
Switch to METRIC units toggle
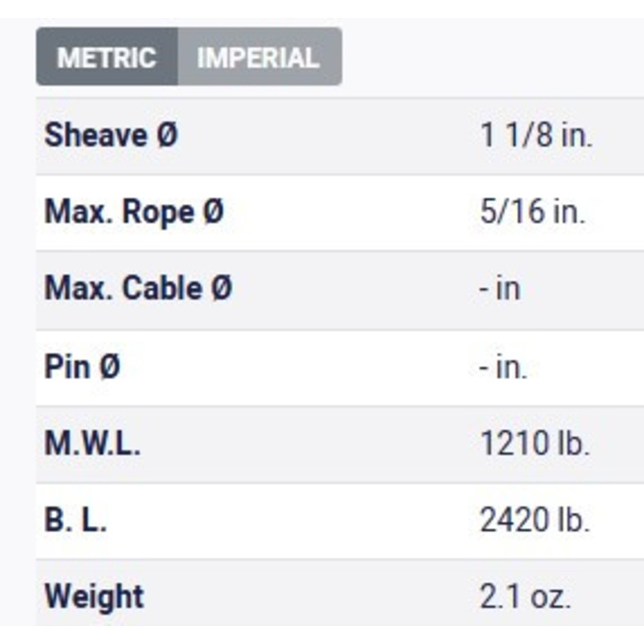tap(107, 57)
